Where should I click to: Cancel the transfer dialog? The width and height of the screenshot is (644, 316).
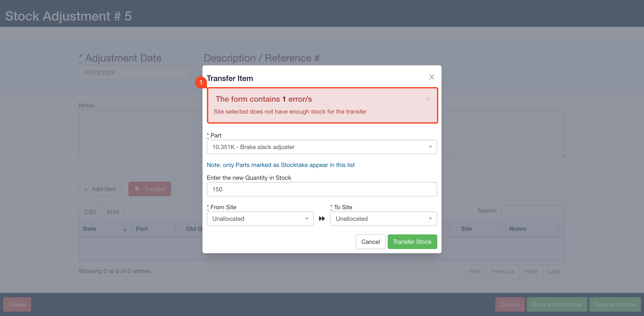tap(370, 242)
